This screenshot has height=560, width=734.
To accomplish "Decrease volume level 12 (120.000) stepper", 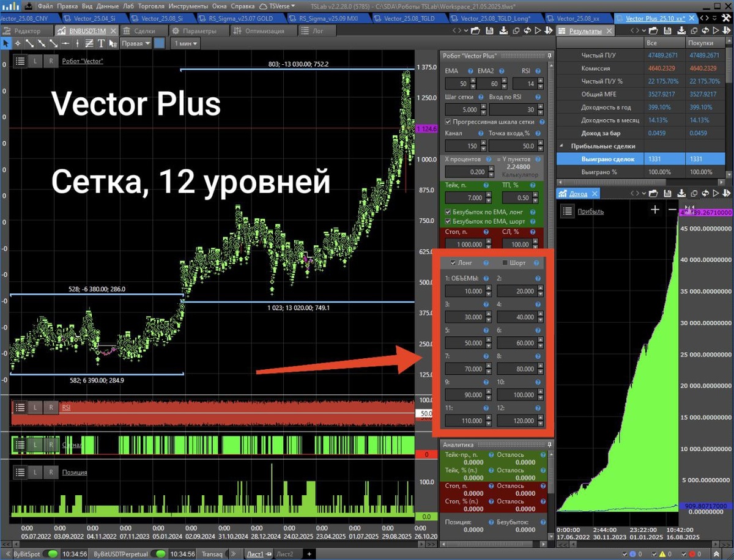I will coord(540,423).
